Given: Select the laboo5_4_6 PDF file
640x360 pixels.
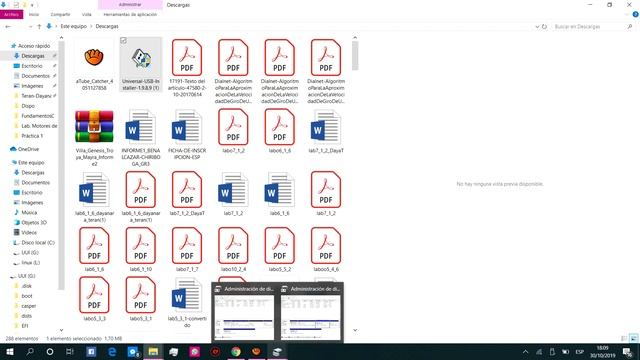Looking at the screenshot, I should (x=326, y=250).
